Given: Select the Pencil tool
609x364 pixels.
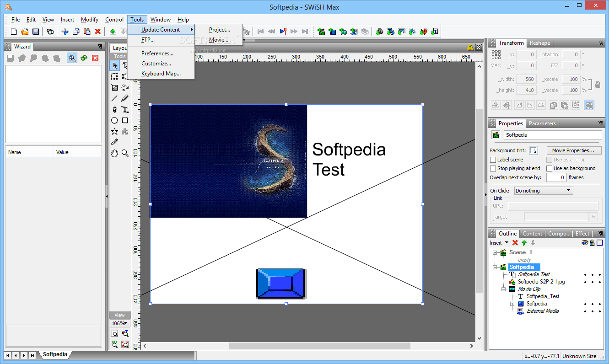Looking at the screenshot, I should tap(125, 98).
